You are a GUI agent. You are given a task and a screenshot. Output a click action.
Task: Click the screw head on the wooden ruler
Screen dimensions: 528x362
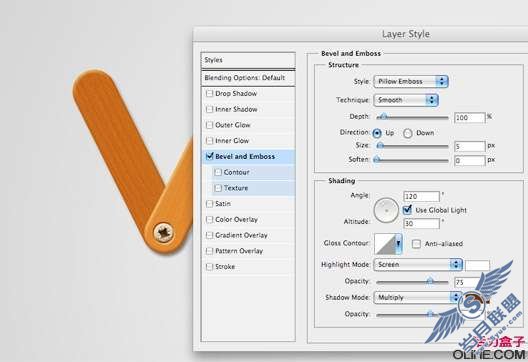tap(164, 233)
